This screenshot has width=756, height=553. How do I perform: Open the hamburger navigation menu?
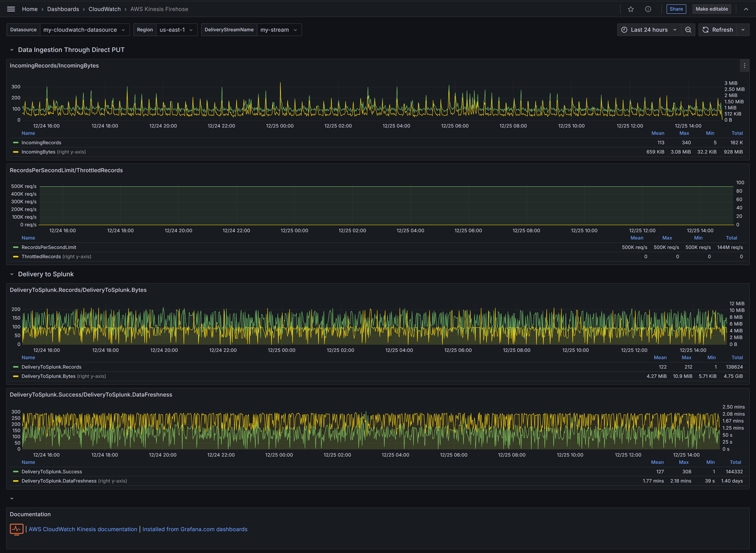pos(11,9)
